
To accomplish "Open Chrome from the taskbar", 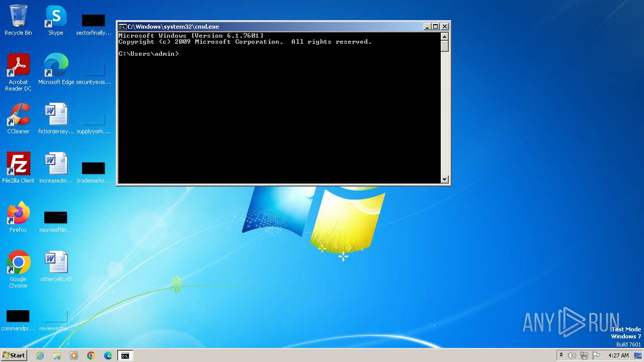I will pyautogui.click(x=91, y=355).
